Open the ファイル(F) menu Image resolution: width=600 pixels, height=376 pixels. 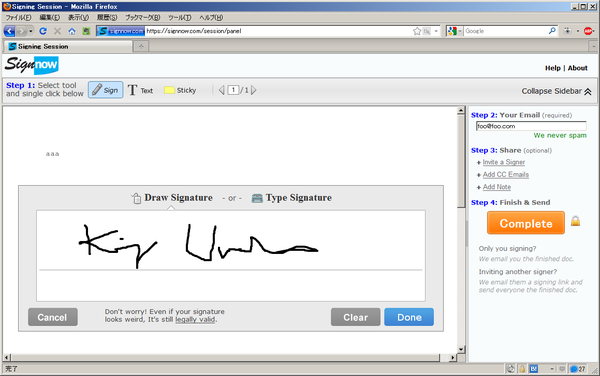(18, 17)
